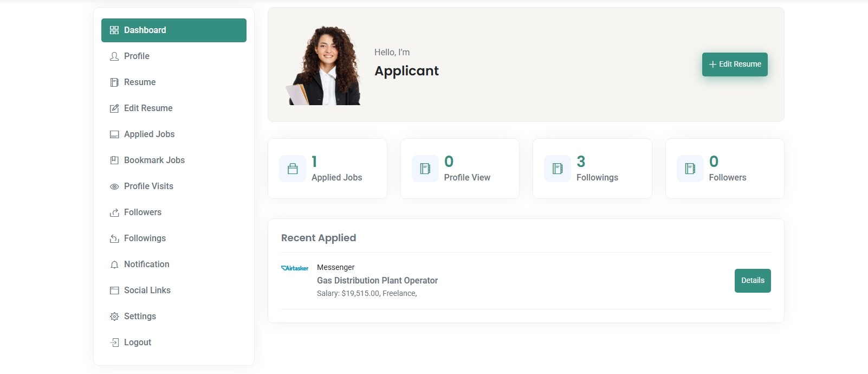Click the Airtasker company logo

point(295,268)
